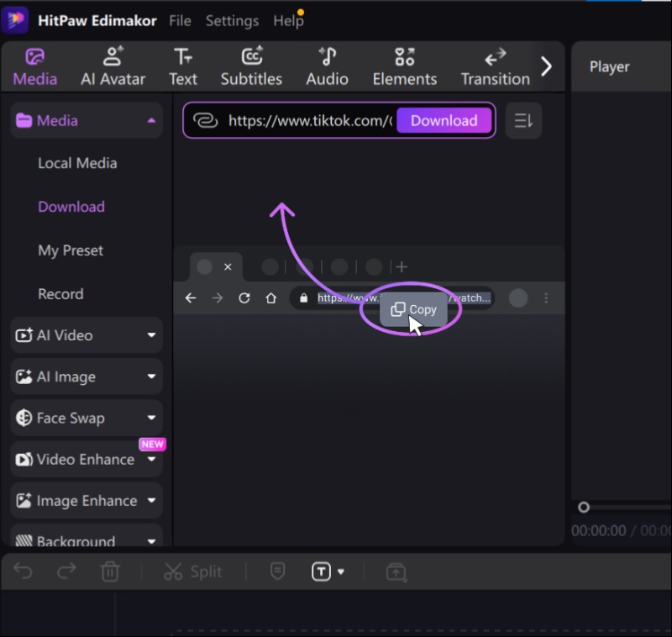
Task: Open the Audio tab
Action: 327,67
